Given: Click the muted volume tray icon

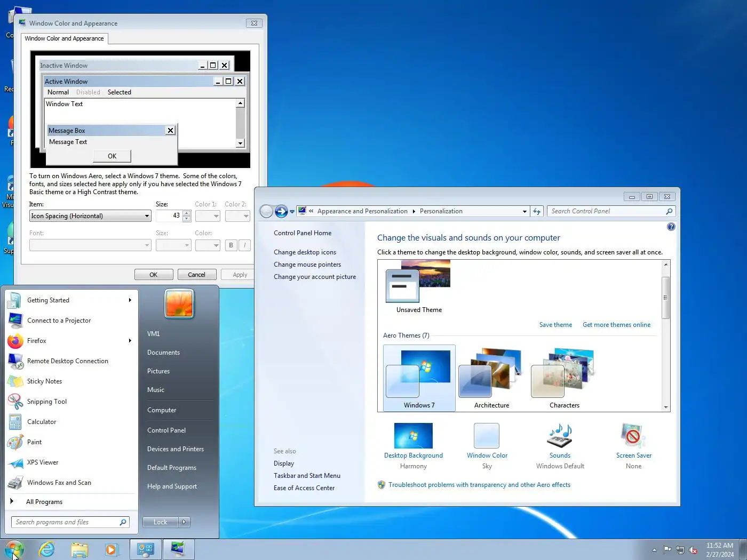Looking at the screenshot, I should click(x=693, y=550).
